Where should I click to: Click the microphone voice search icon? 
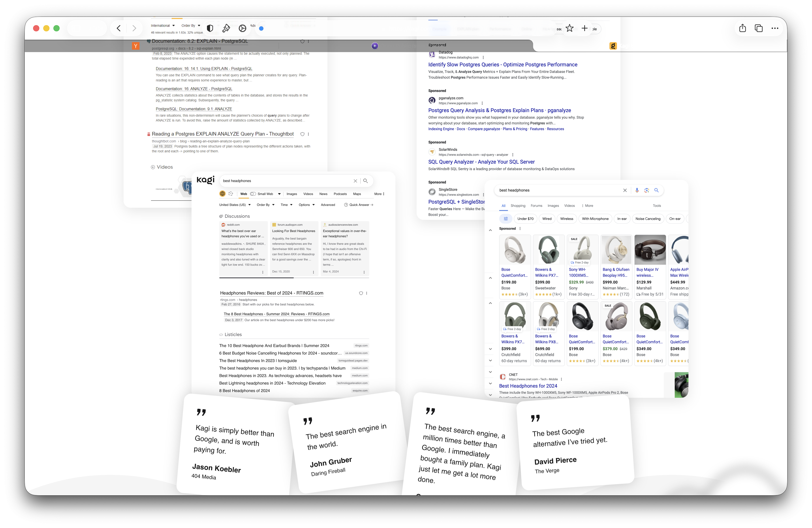[637, 190]
